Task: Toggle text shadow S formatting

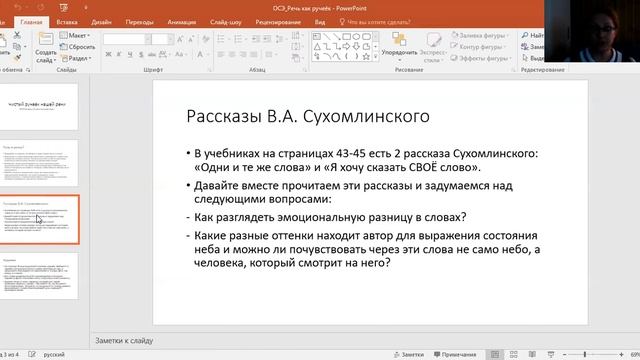Action: pos(141,54)
